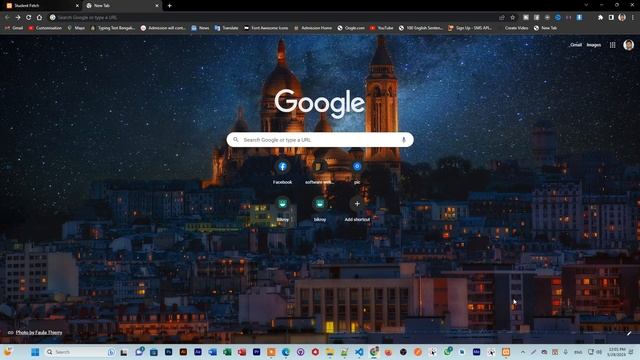The image size is (640, 360).
Task: Open the Translate bookmark
Action: (x=227, y=28)
